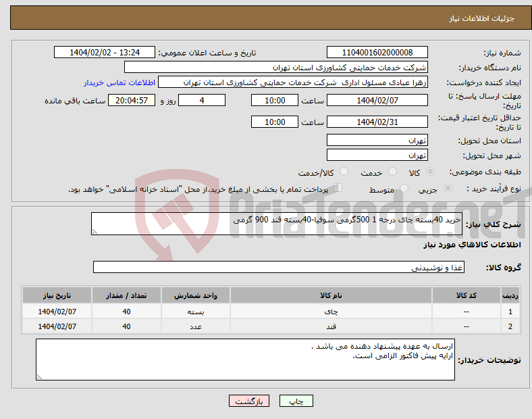Click row number 1 cell
Screen dimensions: 532x419
510,312
